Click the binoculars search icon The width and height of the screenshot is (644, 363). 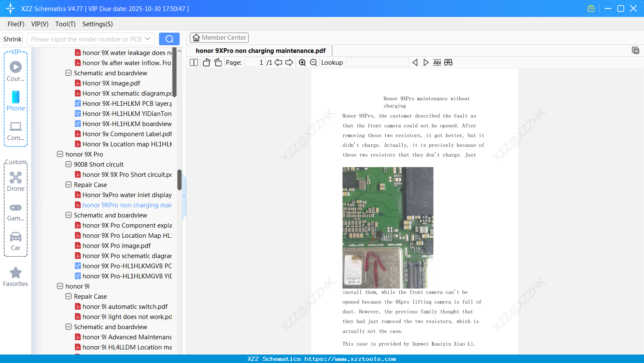(448, 63)
